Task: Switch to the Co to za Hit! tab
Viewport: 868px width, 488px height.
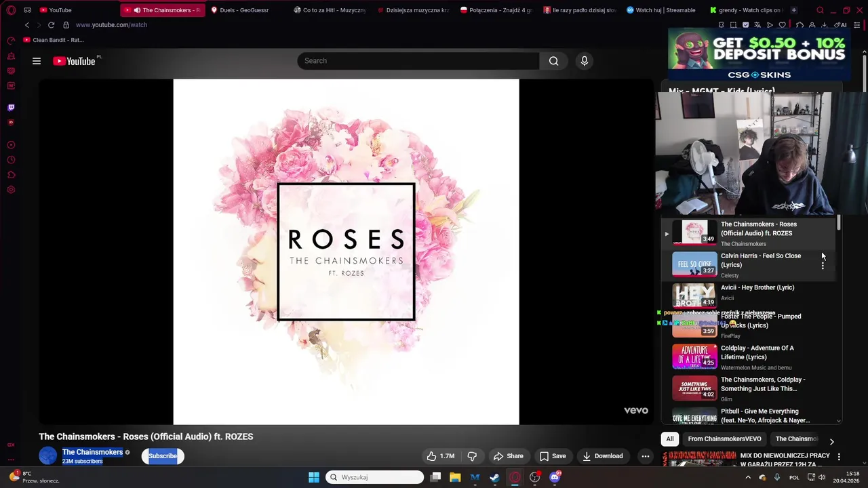Action: pos(330,10)
